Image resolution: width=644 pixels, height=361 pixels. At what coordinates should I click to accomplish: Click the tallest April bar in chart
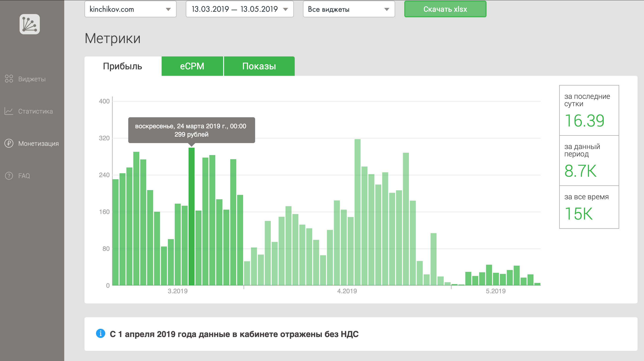coord(357,212)
